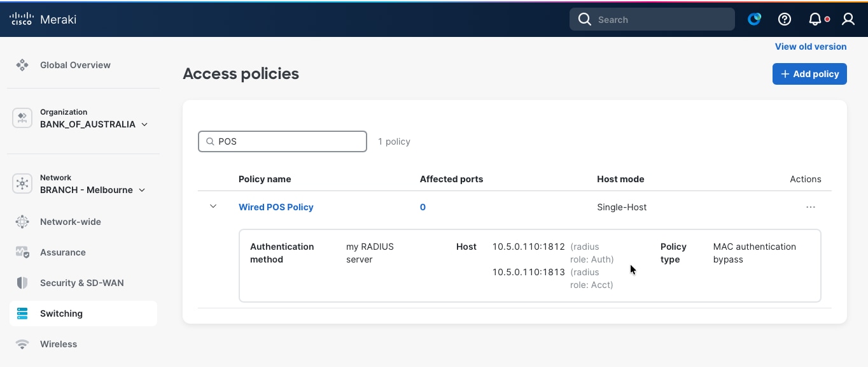Click the Security & SD-WAN shield icon

pyautogui.click(x=22, y=282)
